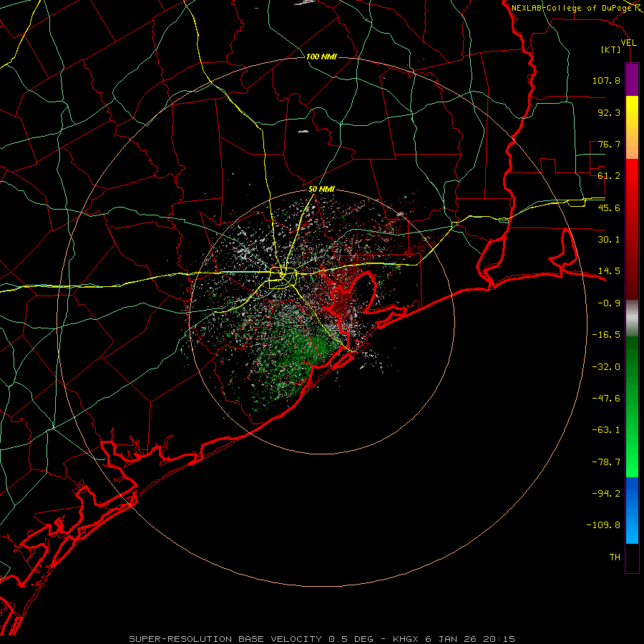
Task: Click the 14.5 velocity scale label
Action: point(609,271)
